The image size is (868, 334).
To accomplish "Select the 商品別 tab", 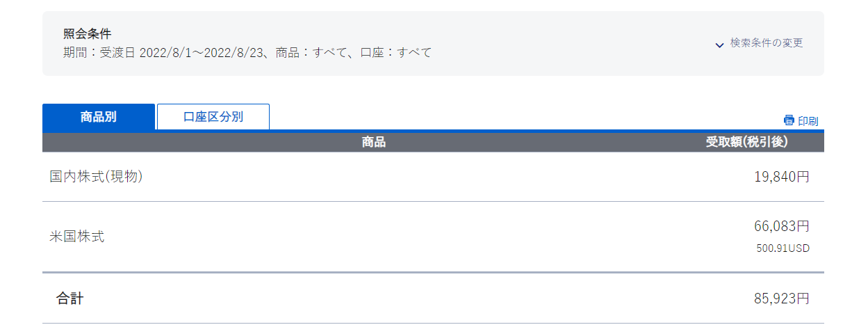I will tap(99, 116).
